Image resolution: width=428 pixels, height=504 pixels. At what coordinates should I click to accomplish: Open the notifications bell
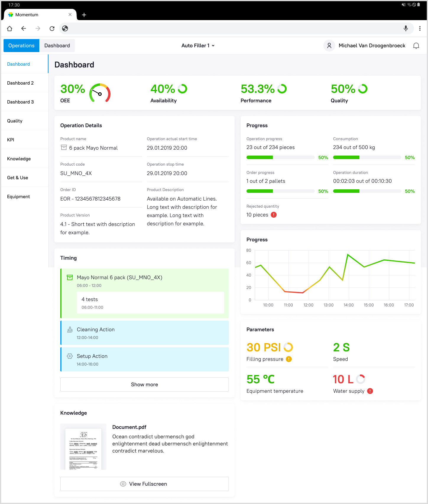(416, 46)
